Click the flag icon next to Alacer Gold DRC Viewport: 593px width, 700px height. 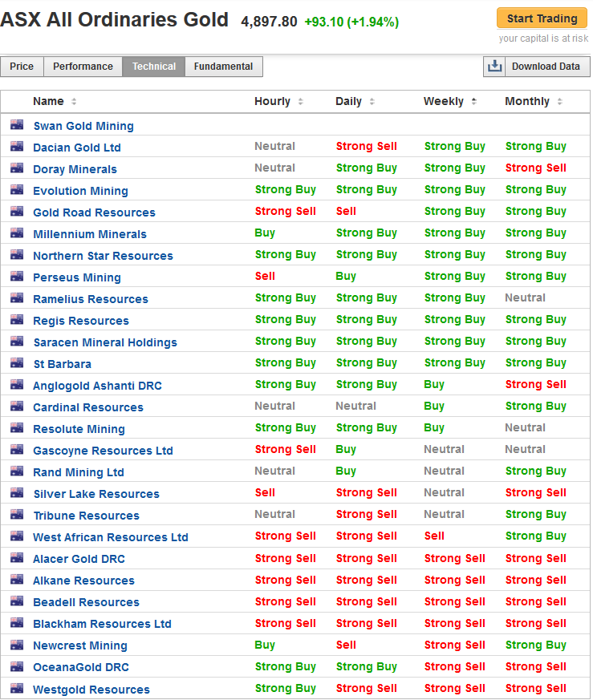click(x=17, y=557)
